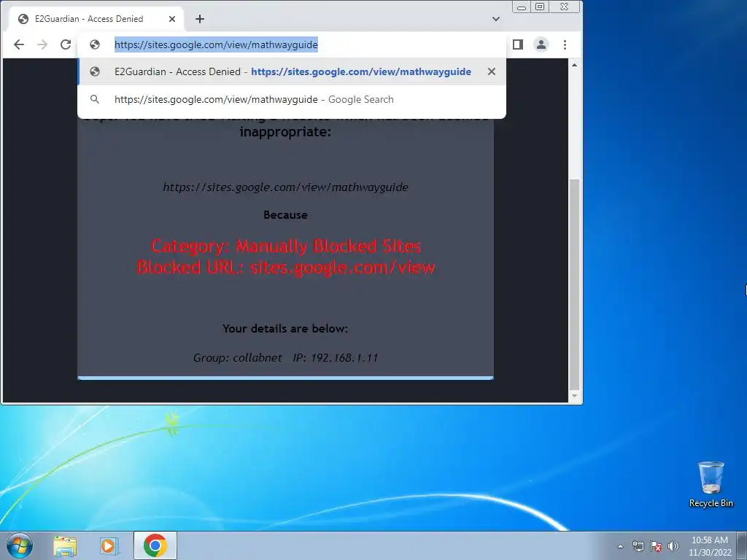
Task: Click the page scrollbar up arrow
Action: (575, 65)
